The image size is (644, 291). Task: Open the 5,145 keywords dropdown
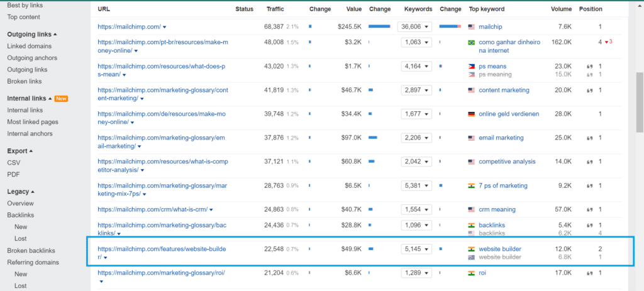click(416, 249)
